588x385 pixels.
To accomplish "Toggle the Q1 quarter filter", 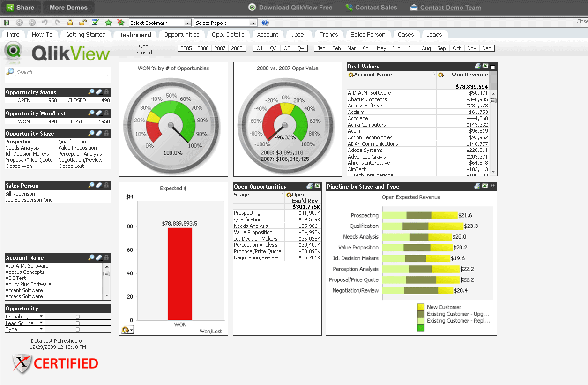I will (260, 48).
